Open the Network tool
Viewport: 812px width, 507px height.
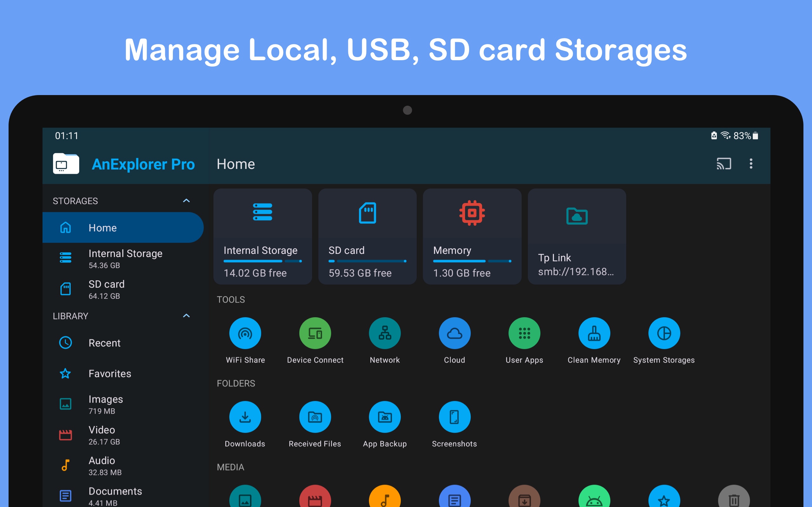coord(384,333)
